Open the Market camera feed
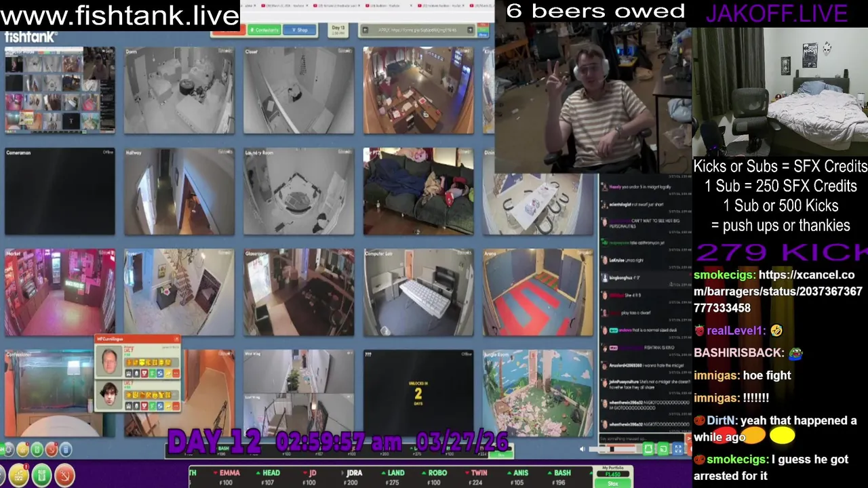This screenshot has width=868, height=488. tap(60, 292)
